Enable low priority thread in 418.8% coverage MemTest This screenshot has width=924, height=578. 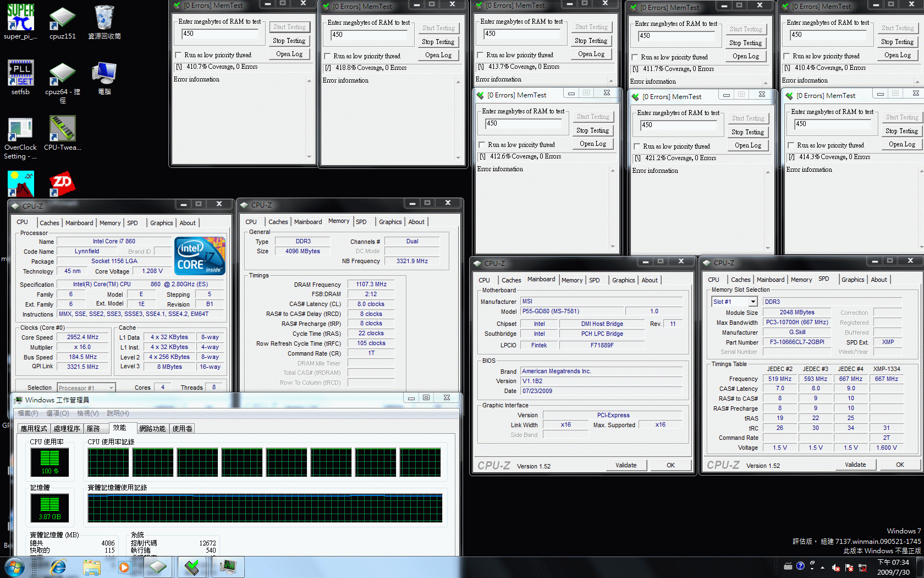327,56
